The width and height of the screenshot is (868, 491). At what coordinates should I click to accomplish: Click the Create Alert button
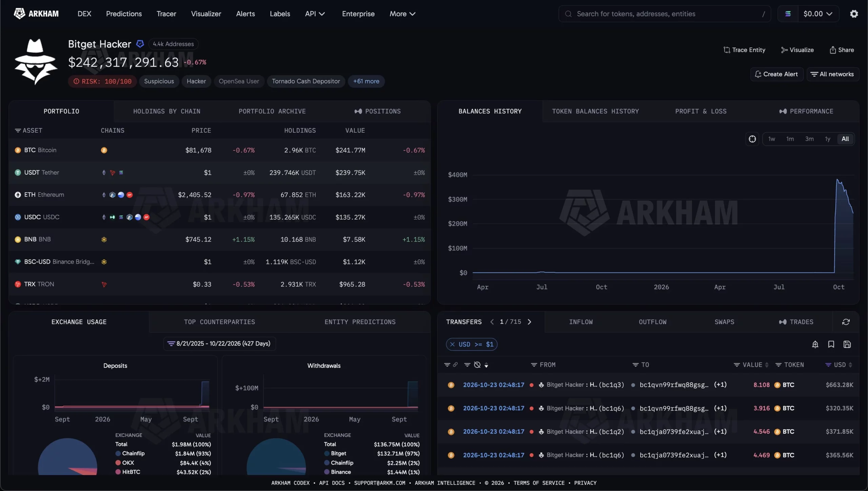click(776, 74)
